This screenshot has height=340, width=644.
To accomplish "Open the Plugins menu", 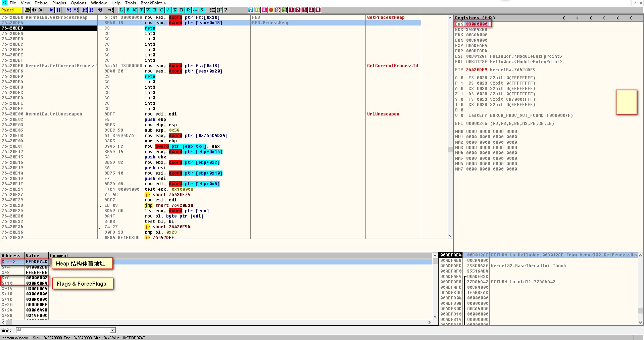I will pyautogui.click(x=59, y=3).
